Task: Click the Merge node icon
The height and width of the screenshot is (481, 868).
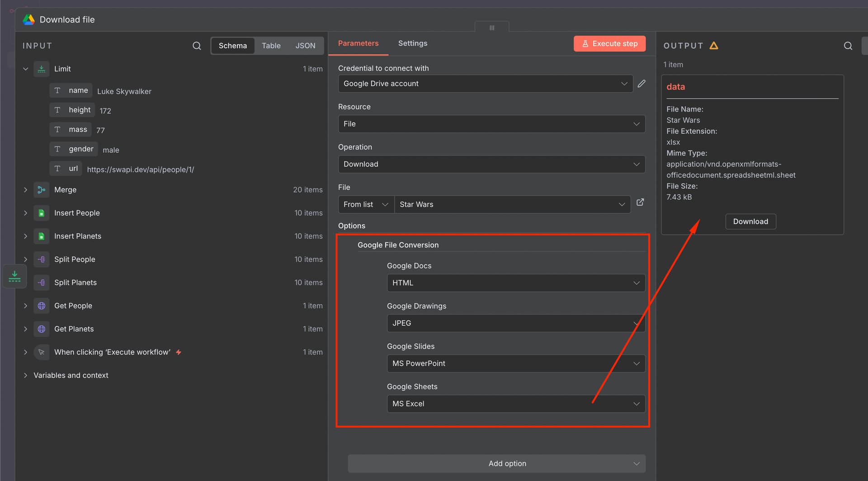Action: [x=42, y=190]
